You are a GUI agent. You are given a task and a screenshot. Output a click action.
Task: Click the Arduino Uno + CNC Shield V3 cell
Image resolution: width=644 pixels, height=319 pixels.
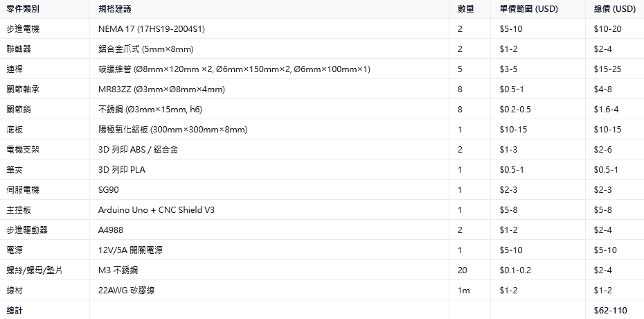click(x=156, y=210)
